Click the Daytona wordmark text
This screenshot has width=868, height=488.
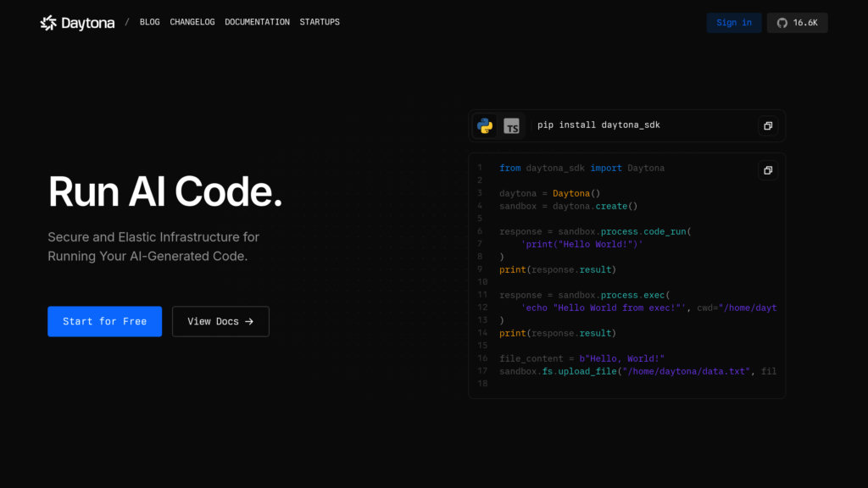tap(87, 23)
